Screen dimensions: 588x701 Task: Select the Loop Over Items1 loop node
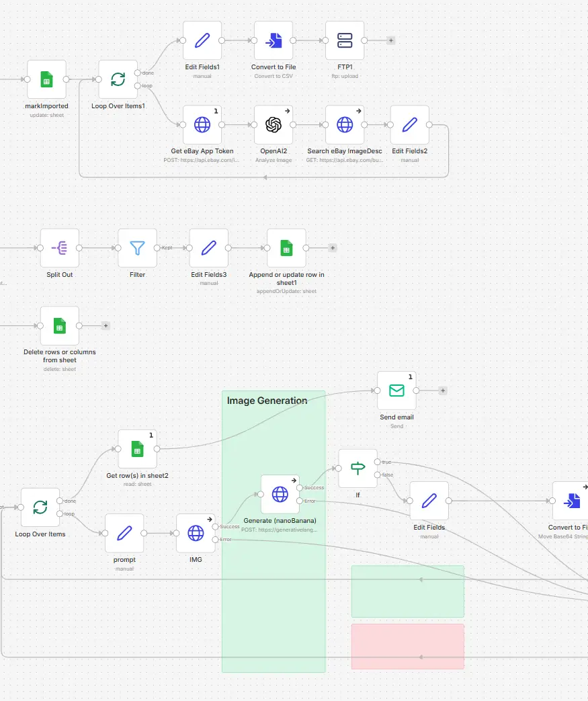[x=118, y=79]
